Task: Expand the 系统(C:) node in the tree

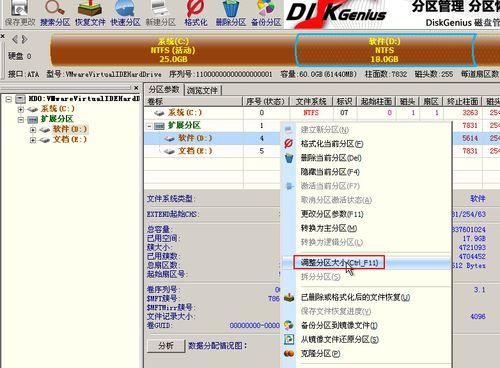Action: (x=21, y=109)
